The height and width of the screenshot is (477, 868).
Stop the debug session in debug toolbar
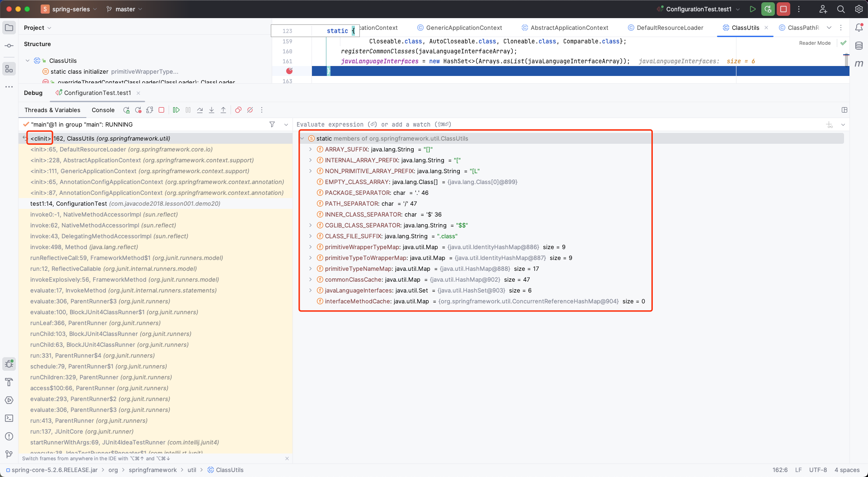(x=161, y=110)
